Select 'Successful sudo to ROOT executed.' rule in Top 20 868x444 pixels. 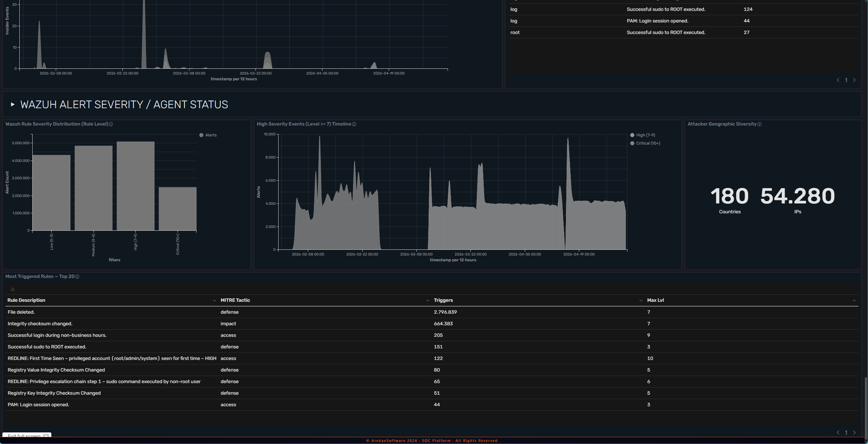432,347
